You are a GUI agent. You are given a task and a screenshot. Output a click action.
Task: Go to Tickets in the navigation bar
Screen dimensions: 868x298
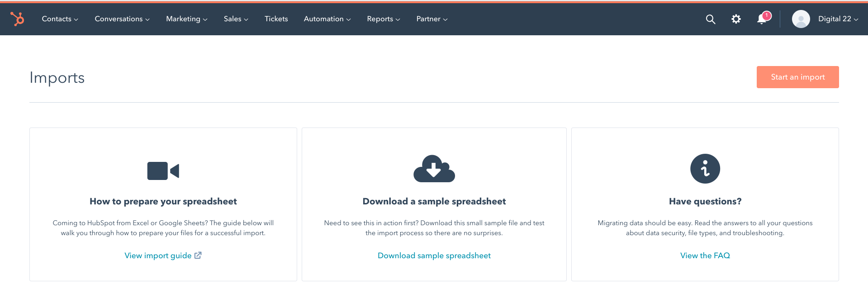[x=276, y=19]
